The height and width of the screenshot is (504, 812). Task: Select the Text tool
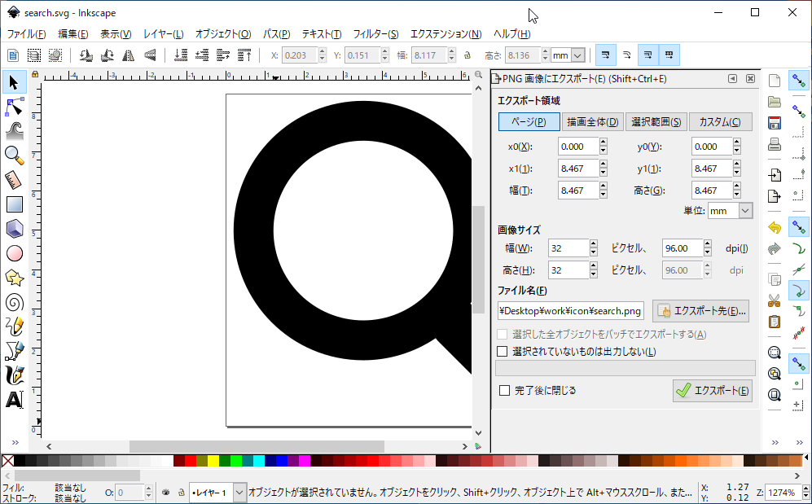[14, 400]
